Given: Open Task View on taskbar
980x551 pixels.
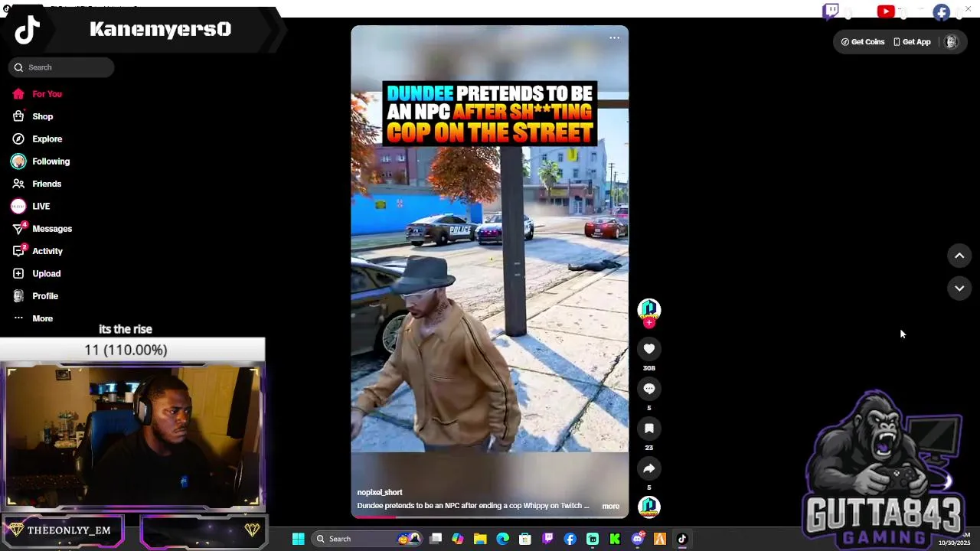Looking at the screenshot, I should tap(436, 539).
